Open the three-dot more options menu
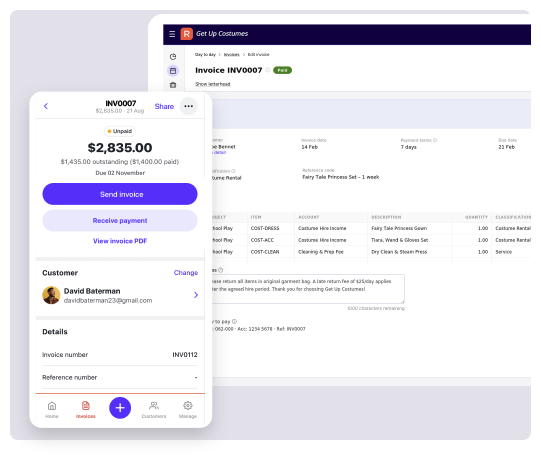Image resolution: width=541 pixels, height=455 pixels. coord(188,106)
